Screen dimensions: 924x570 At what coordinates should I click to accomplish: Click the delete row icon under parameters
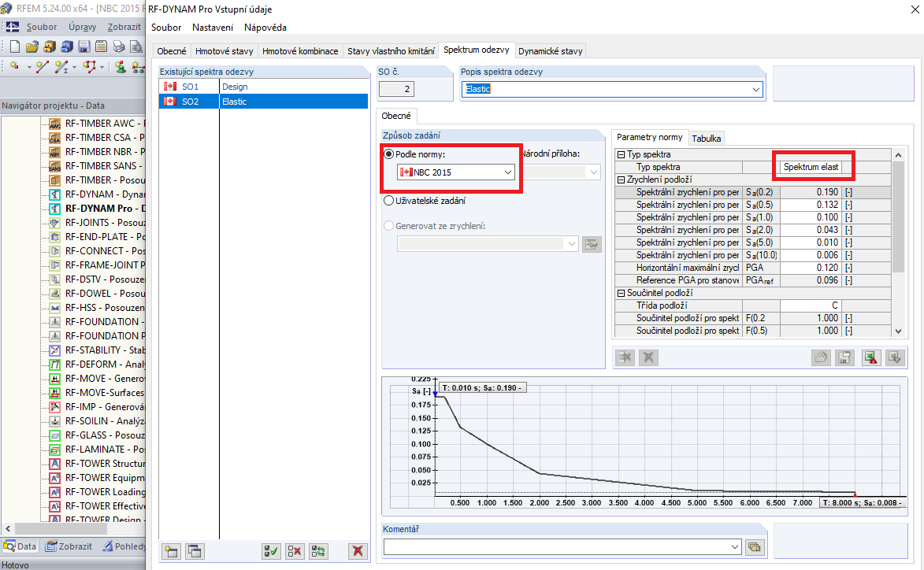click(x=625, y=357)
